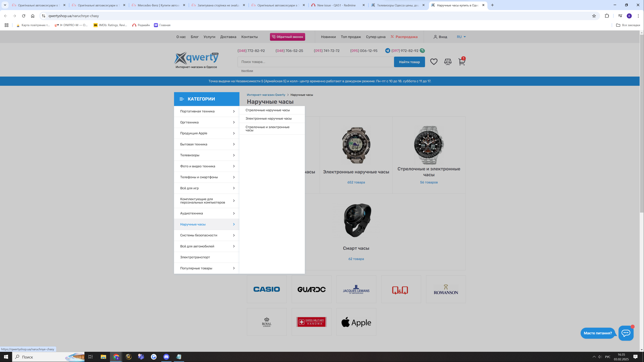The image size is (644, 362).
Task: Expand the Телевизоры category chevron
Action: coord(234,155)
